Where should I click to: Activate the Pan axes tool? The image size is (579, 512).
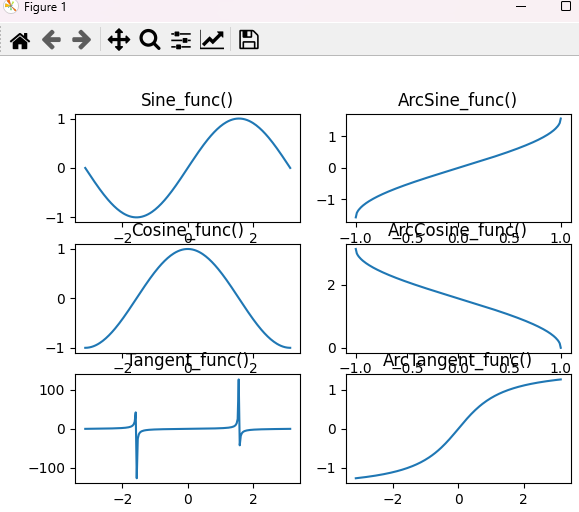click(x=119, y=39)
